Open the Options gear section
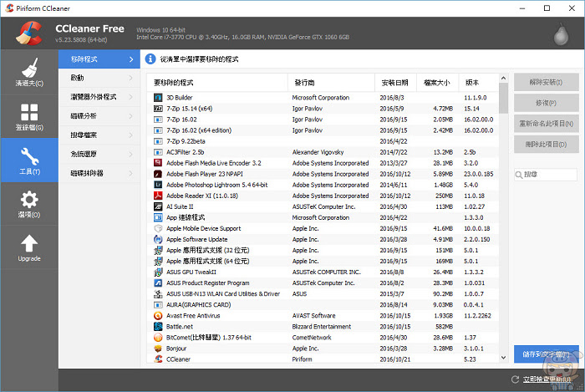 (x=29, y=204)
